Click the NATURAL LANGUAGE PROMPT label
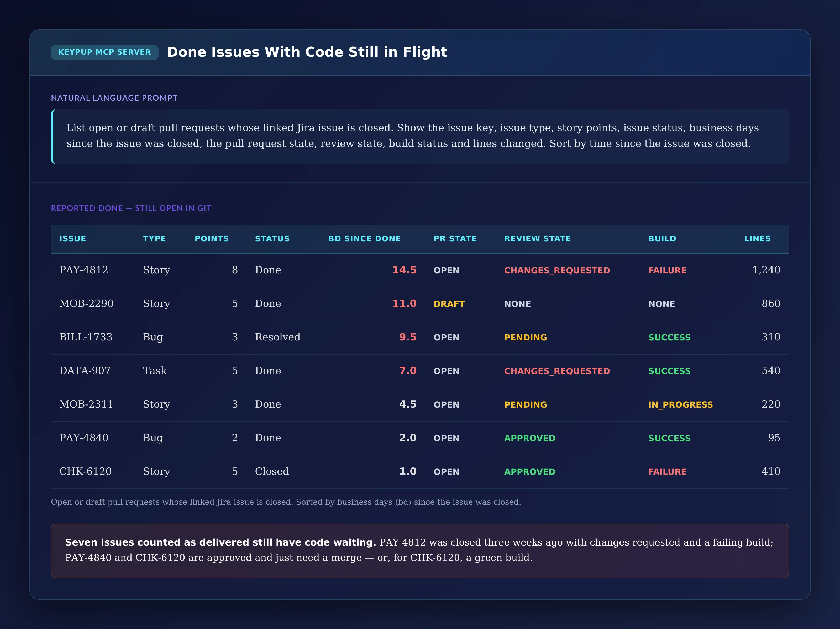This screenshot has height=629, width=840. point(114,98)
